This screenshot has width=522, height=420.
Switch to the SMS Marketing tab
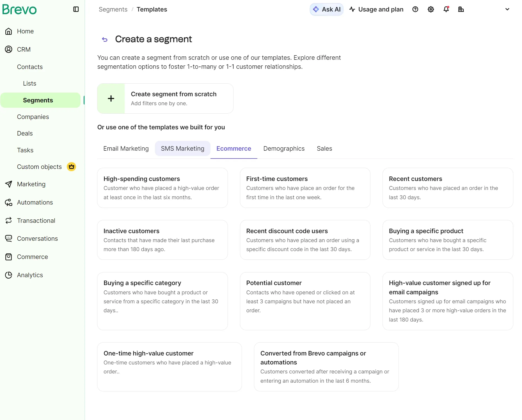[183, 148]
